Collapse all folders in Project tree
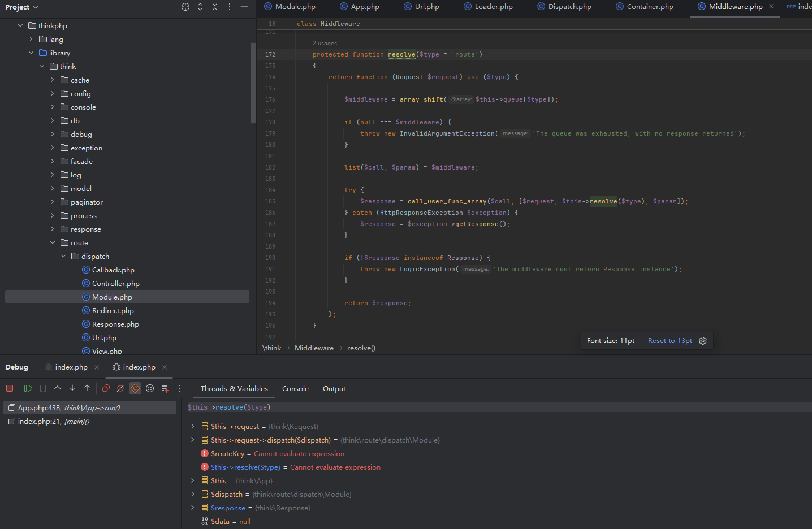Image resolution: width=812 pixels, height=529 pixels. click(215, 7)
